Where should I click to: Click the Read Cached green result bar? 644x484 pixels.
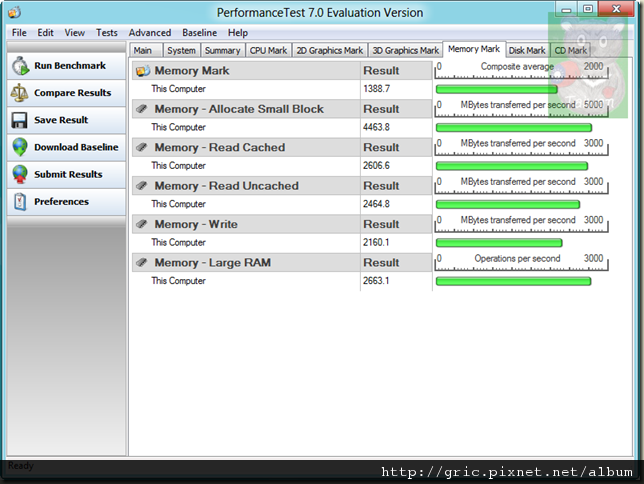[512, 166]
